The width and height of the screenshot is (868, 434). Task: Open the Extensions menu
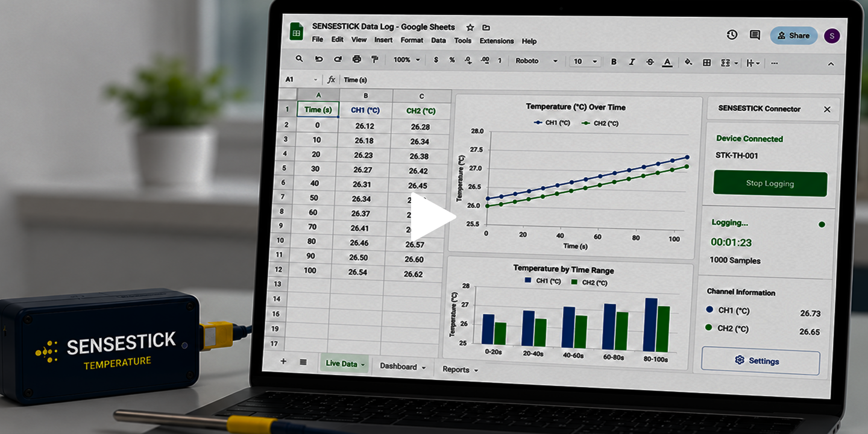coord(497,41)
